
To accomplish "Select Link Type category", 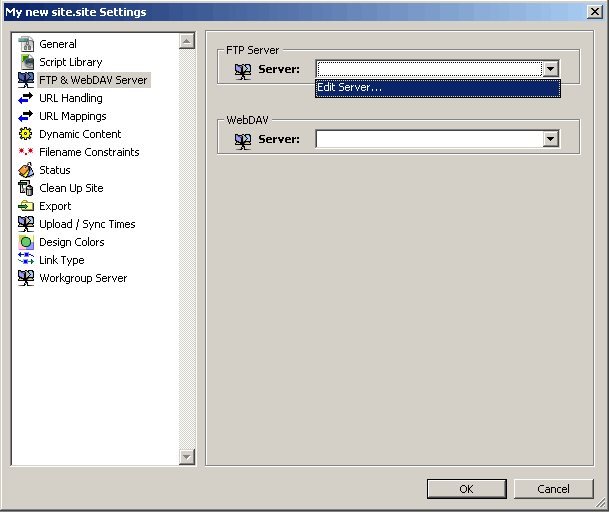I will (62, 260).
